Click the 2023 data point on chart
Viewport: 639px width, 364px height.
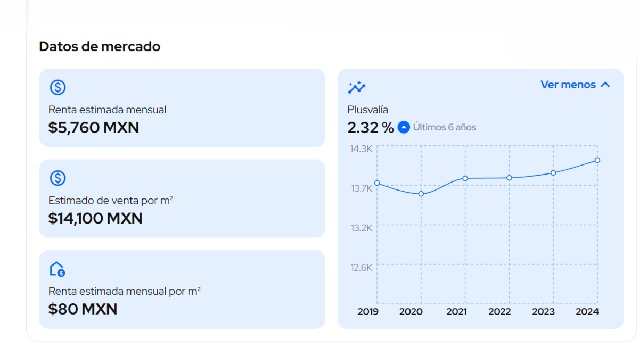pos(553,172)
